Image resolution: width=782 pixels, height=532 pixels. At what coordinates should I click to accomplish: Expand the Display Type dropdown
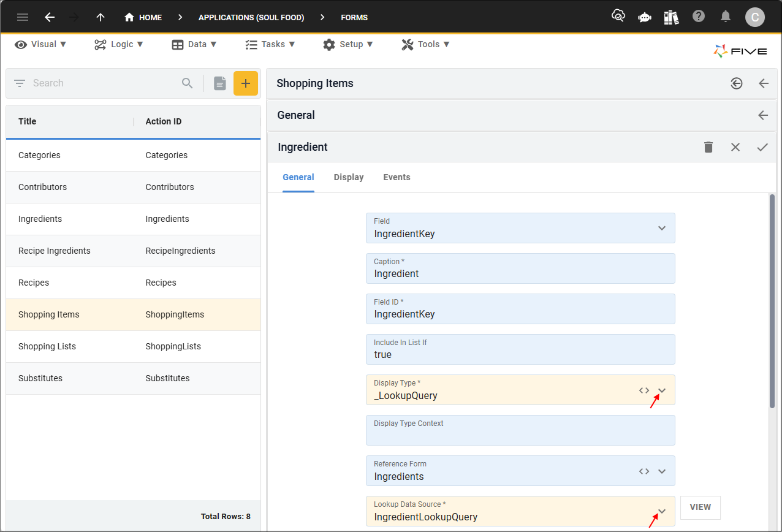[662, 390]
